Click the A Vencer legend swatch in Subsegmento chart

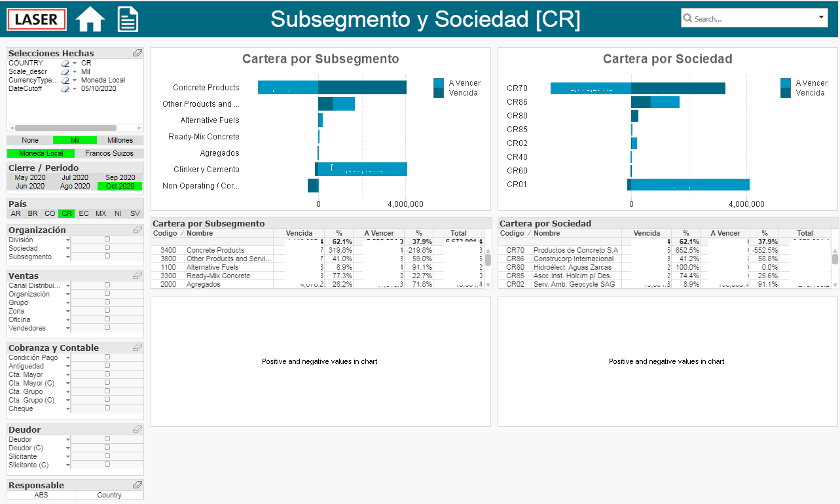coord(439,82)
